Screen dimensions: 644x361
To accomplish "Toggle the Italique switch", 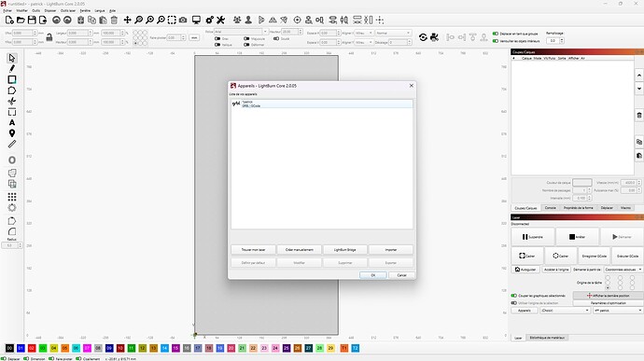I will tap(217, 45).
